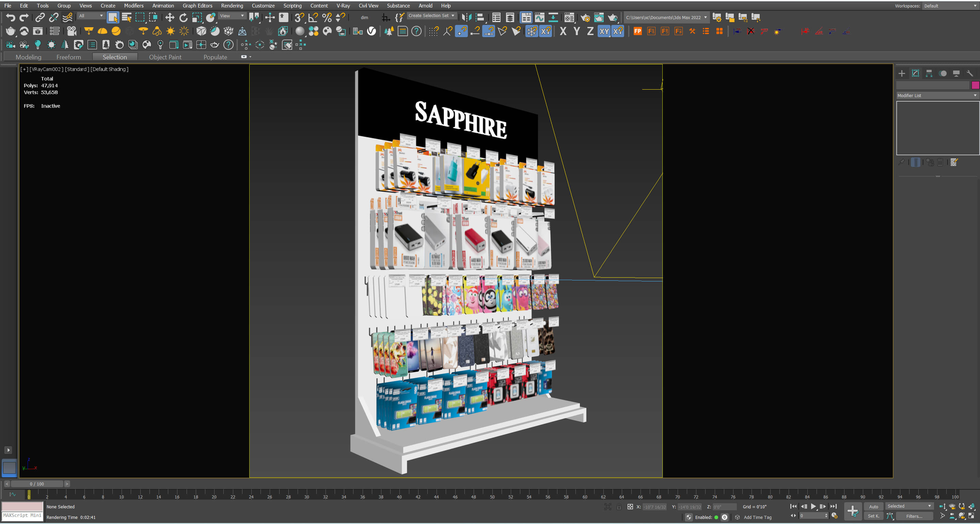Viewport: 980px width, 524px height.
Task: Click the V-Ray camera icon
Action: [x=72, y=31]
